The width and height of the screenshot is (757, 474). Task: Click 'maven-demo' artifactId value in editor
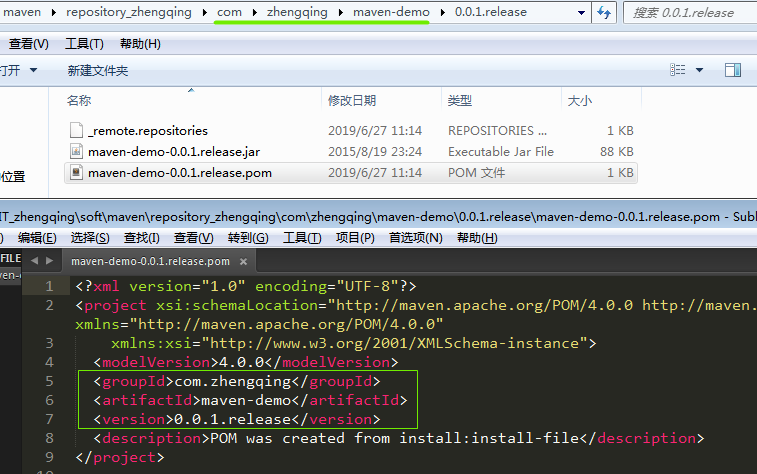246,400
